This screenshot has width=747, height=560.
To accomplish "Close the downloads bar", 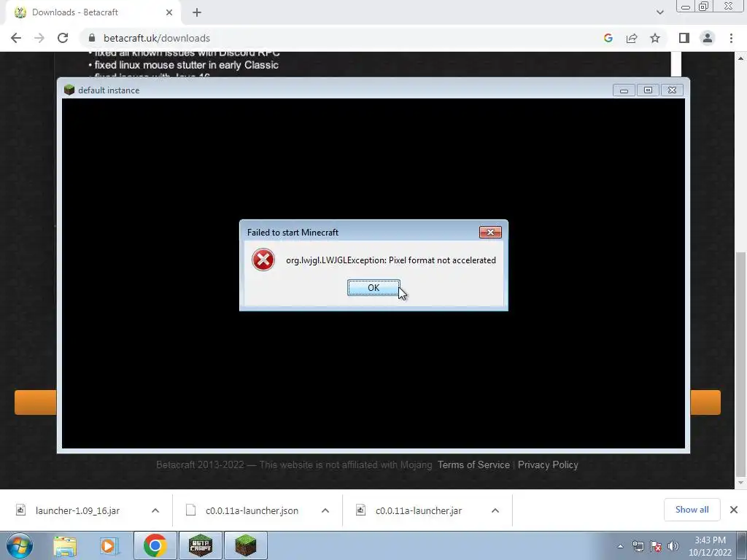I will tap(734, 510).
